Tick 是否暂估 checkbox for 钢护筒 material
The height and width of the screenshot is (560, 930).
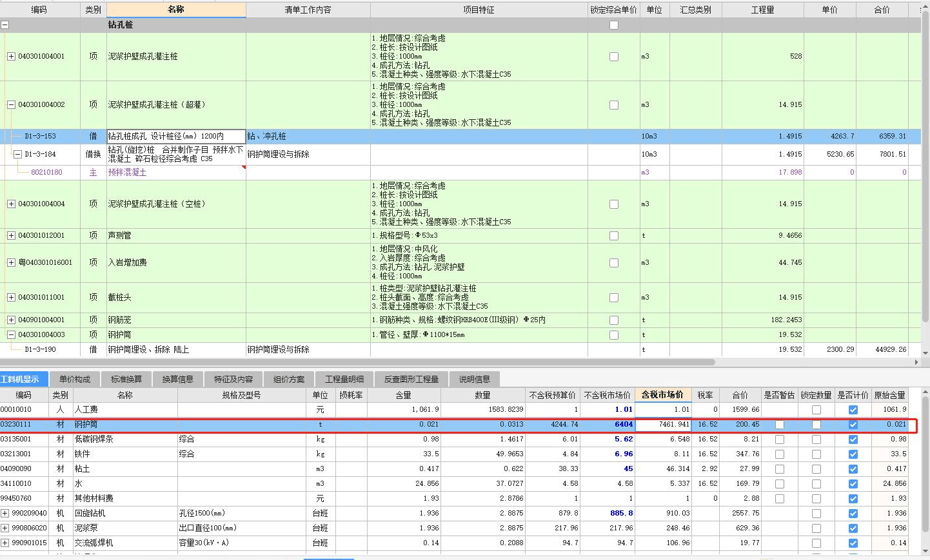pos(780,424)
